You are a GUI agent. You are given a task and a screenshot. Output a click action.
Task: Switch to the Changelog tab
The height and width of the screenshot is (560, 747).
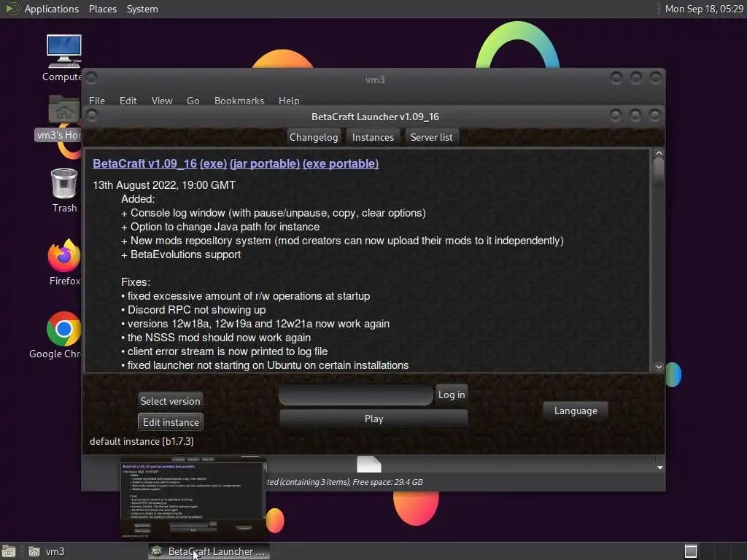[x=314, y=137]
